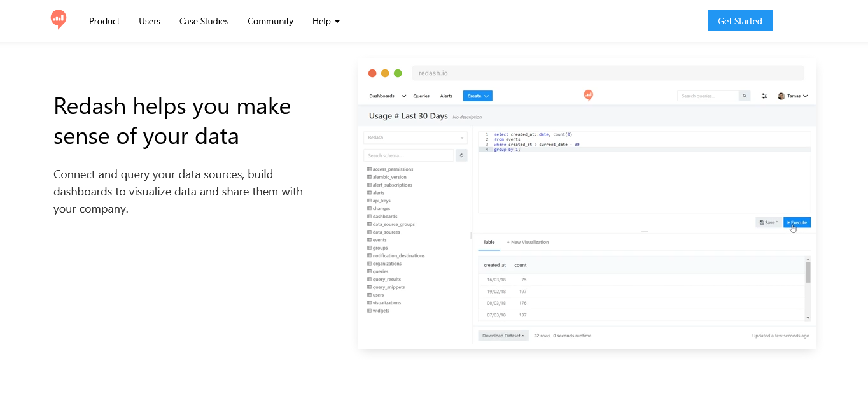Switch to the Table results tab

[x=489, y=242]
